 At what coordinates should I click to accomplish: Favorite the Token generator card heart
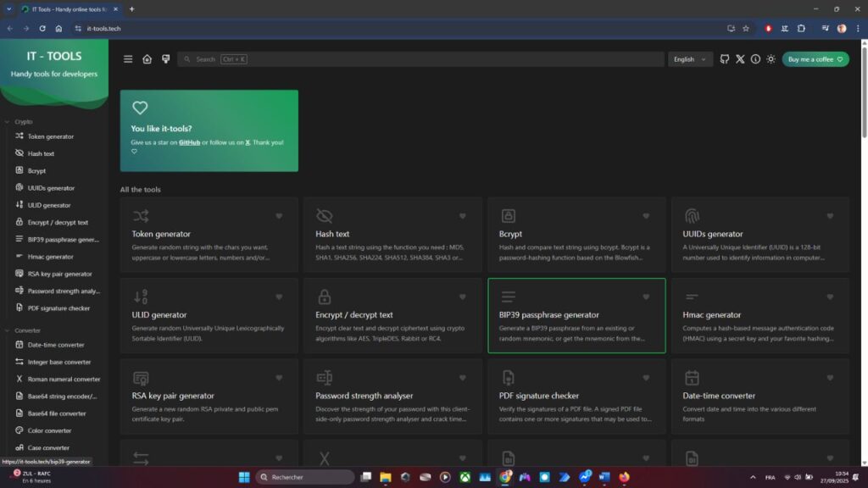278,216
